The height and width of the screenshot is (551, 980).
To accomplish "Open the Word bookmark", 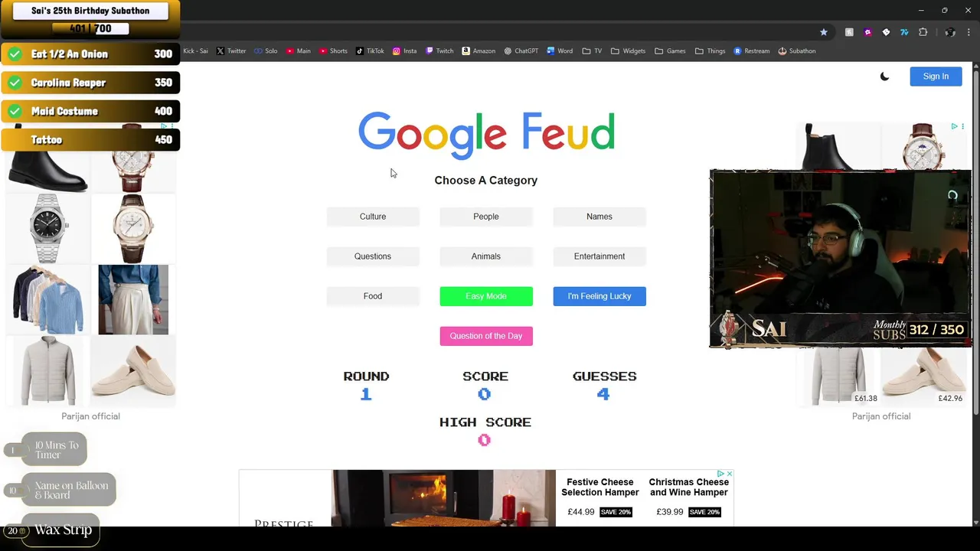I will coord(560,51).
